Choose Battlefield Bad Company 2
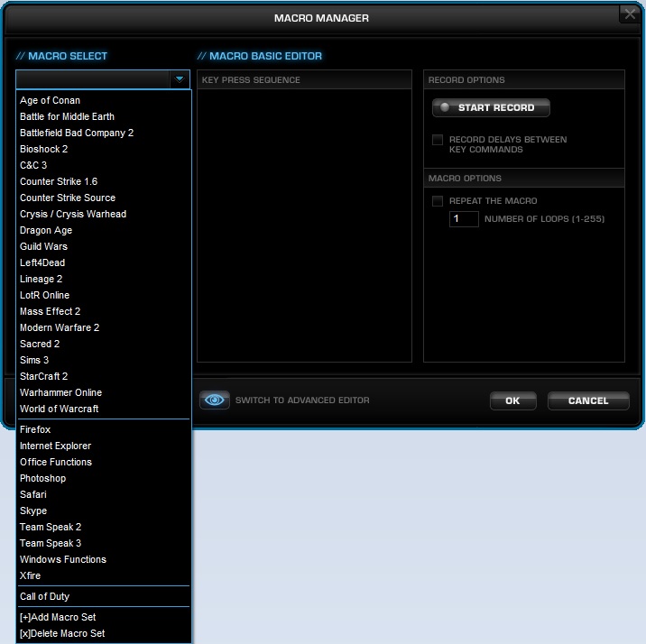 104,133
